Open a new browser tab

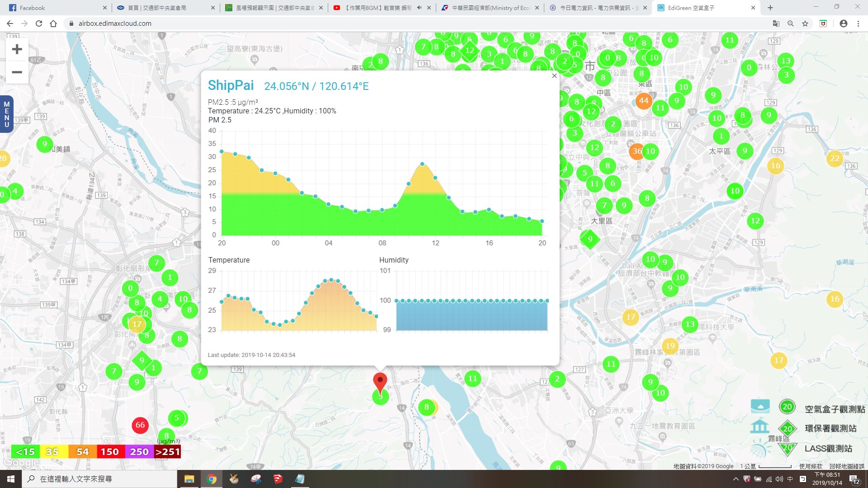(x=770, y=8)
